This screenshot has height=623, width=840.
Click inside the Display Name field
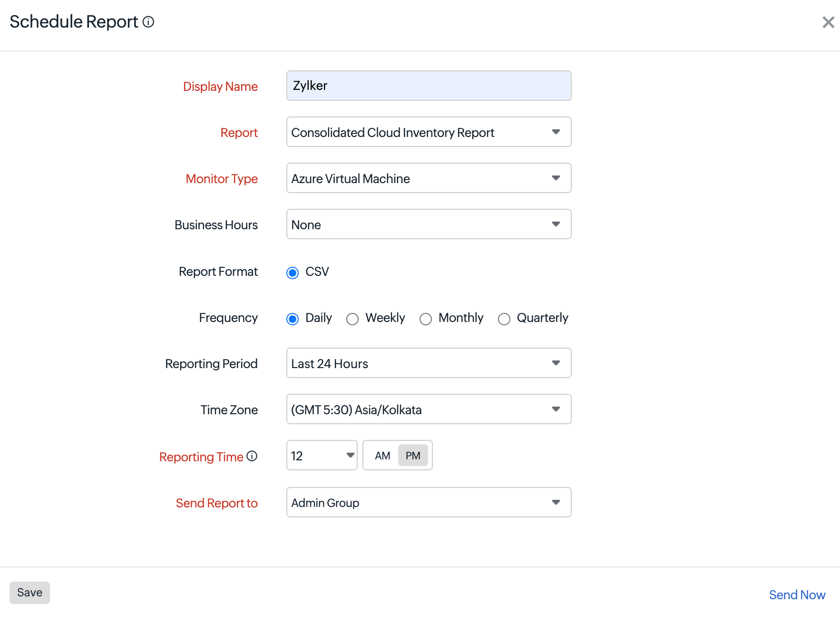coord(428,86)
